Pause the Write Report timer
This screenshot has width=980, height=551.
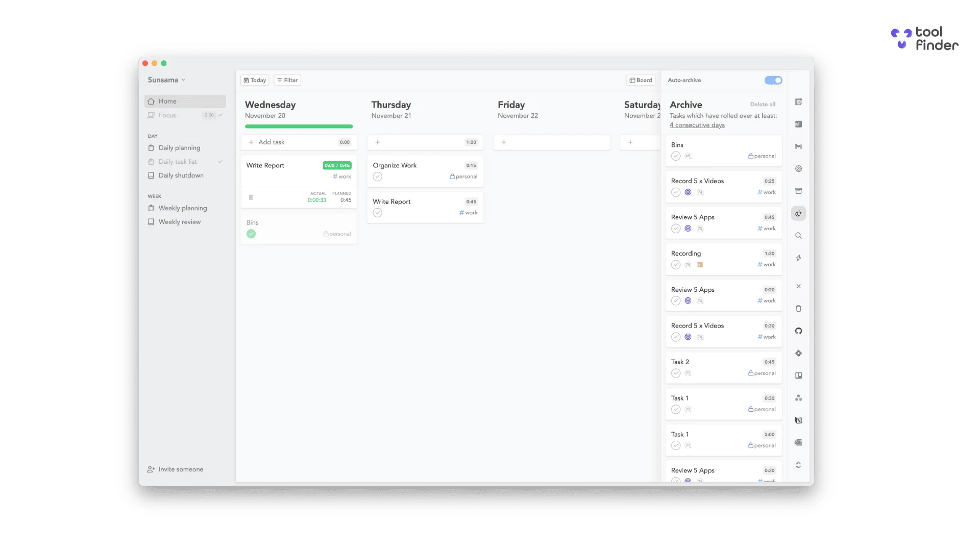click(252, 197)
